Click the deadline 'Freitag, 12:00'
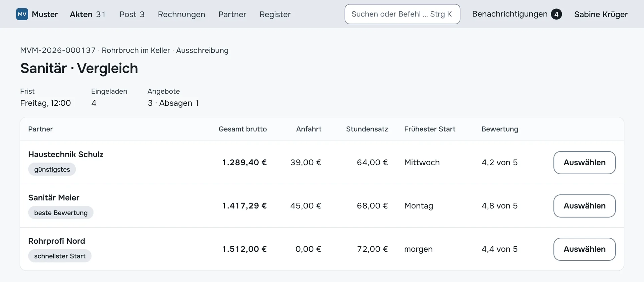 click(x=45, y=103)
